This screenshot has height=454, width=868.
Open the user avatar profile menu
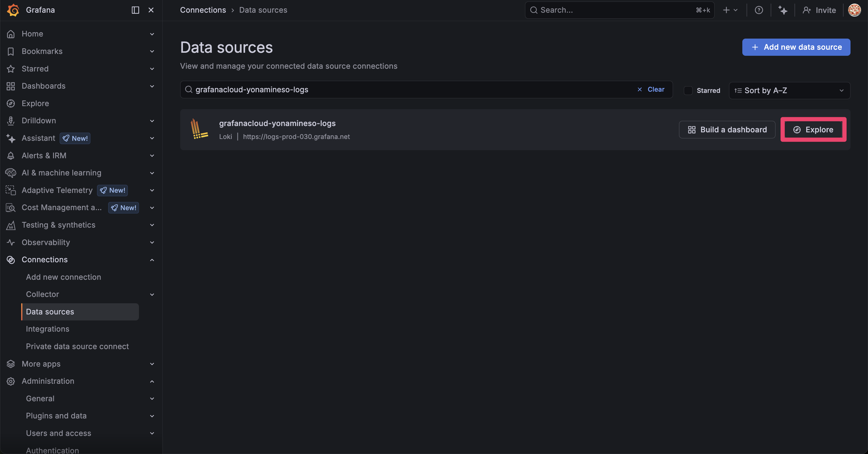(854, 10)
